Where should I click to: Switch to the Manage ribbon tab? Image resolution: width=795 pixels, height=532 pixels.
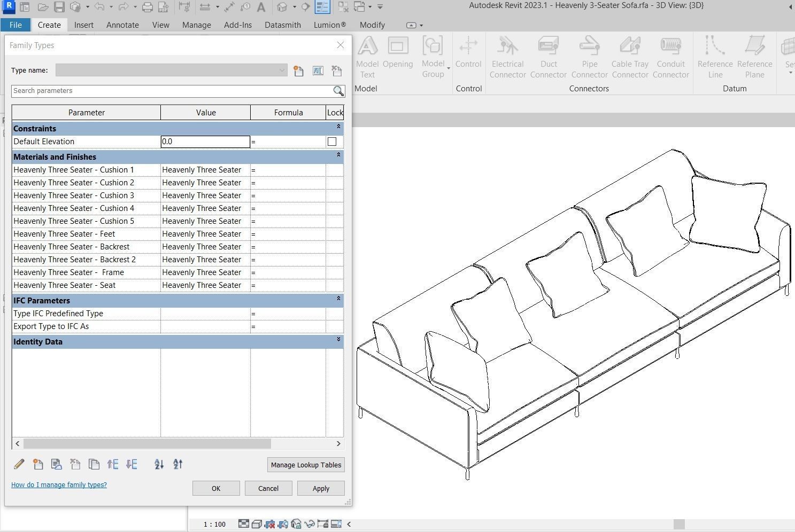point(196,25)
